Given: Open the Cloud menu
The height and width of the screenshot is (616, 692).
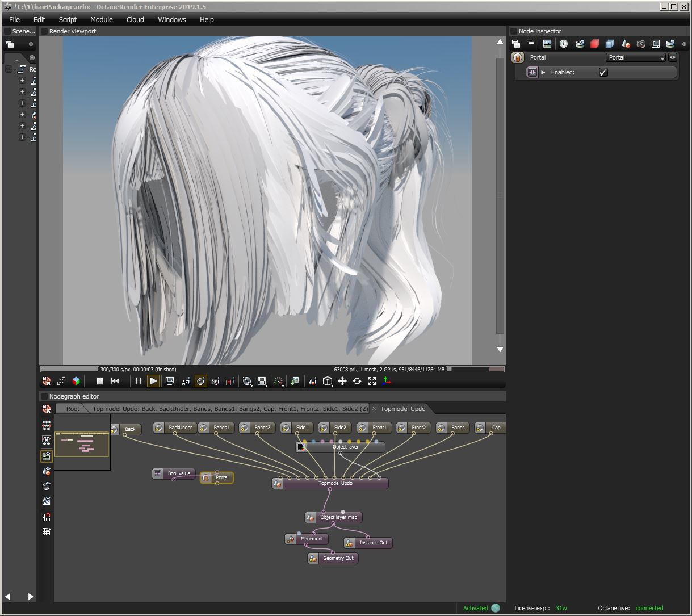Looking at the screenshot, I should pos(135,19).
